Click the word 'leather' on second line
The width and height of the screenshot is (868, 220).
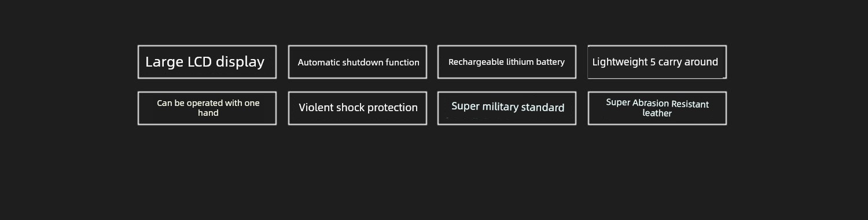click(x=657, y=113)
